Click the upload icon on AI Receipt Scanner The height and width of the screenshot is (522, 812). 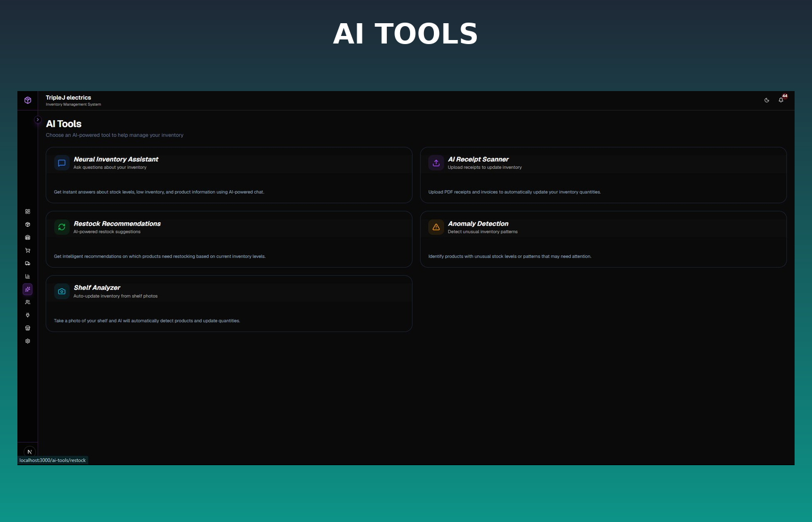436,163
